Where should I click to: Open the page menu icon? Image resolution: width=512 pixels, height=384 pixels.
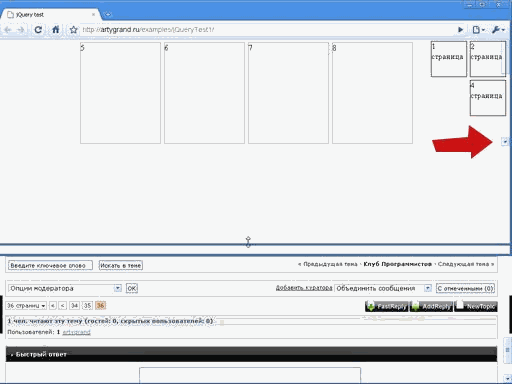478,30
